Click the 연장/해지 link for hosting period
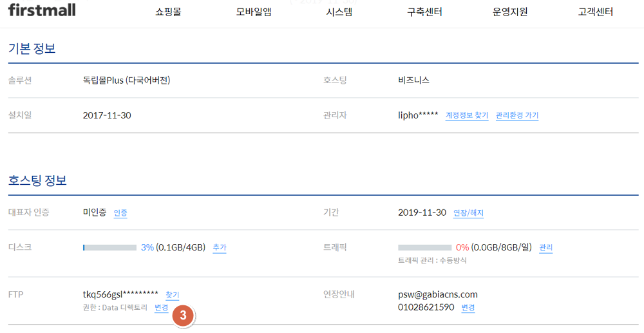The width and height of the screenshot is (644, 333). coord(468,213)
